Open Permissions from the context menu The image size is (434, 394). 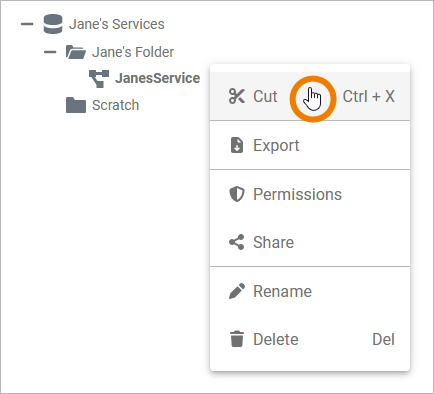pyautogui.click(x=310, y=194)
